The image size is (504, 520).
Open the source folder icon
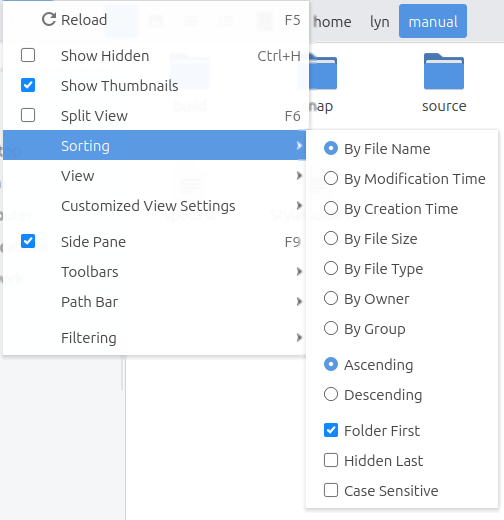pos(444,71)
